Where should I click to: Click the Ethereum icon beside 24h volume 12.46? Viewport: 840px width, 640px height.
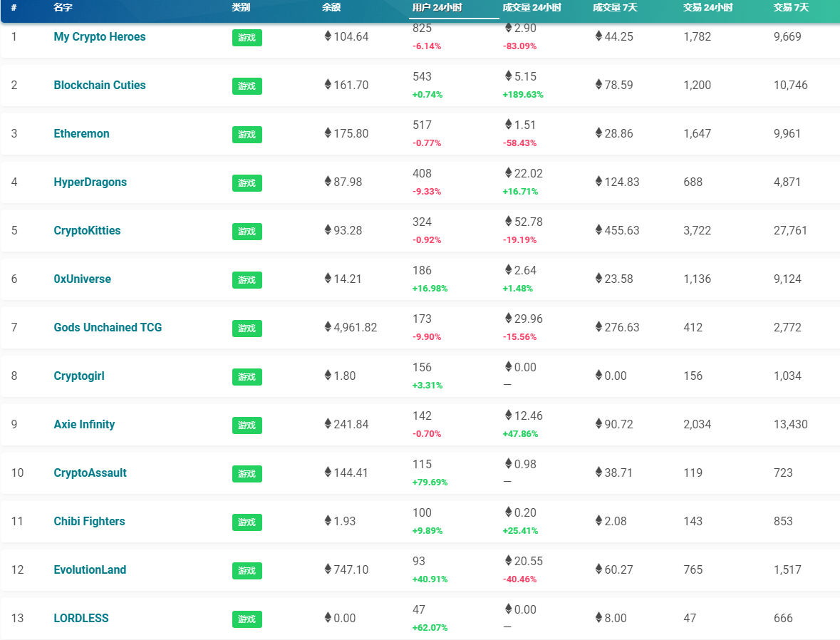[x=509, y=415]
